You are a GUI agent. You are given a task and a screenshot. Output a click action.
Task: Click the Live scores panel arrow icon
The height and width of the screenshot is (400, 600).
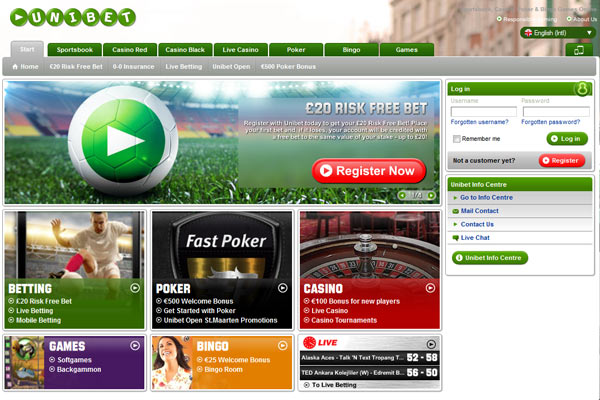[x=431, y=344]
